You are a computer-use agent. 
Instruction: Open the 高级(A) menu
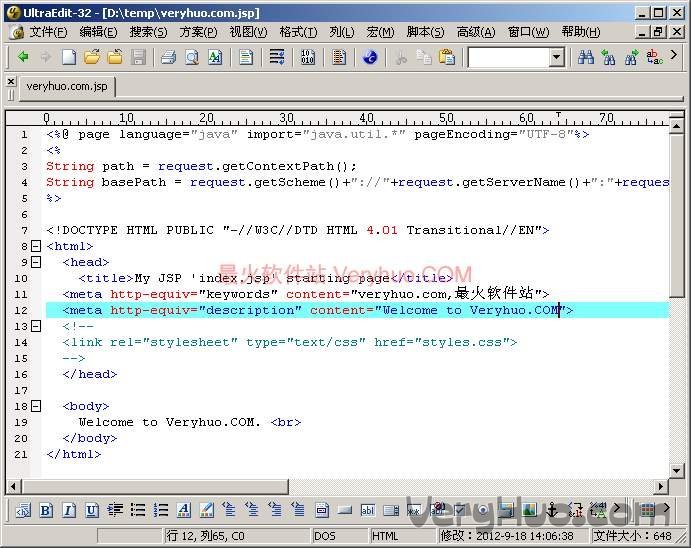(x=475, y=32)
